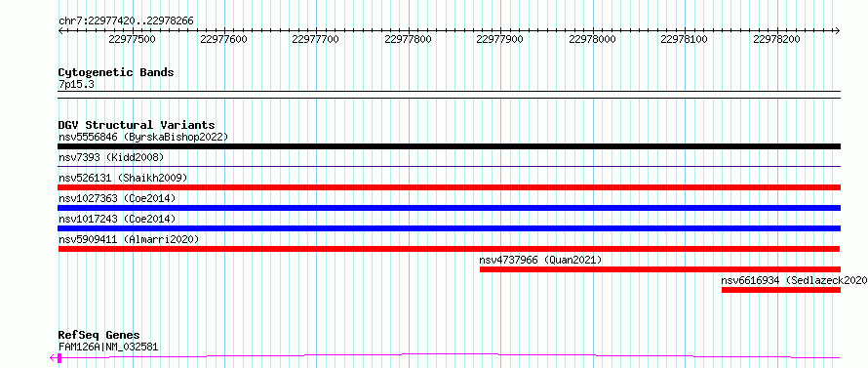Open variant label nsv526131 (Shaikh2009)
868x368 pixels.
pos(123,178)
